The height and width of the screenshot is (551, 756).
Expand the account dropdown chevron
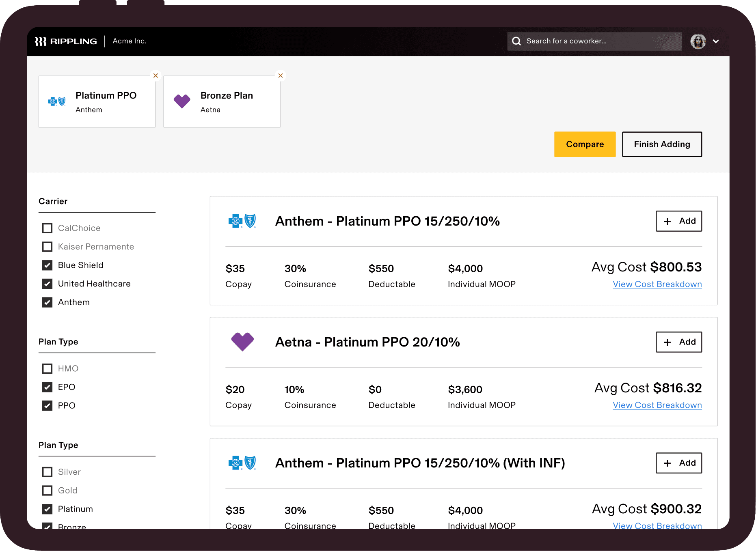coord(716,41)
